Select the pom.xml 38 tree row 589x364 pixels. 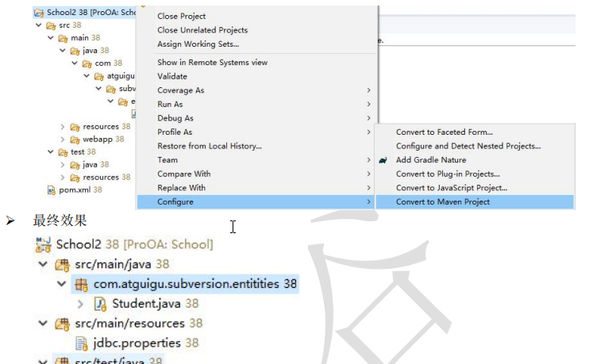click(75, 190)
